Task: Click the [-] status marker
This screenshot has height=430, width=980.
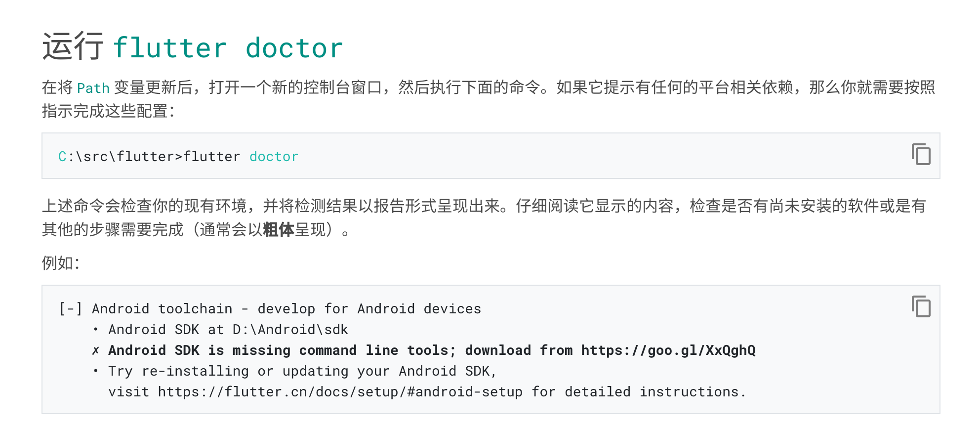Action: click(71, 309)
